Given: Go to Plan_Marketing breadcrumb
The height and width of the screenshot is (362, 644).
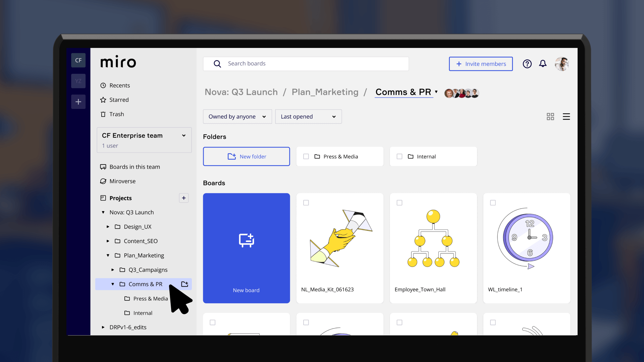Looking at the screenshot, I should tap(325, 92).
